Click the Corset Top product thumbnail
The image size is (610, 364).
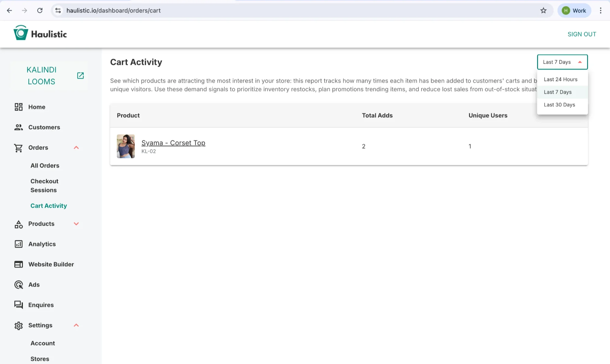pyautogui.click(x=126, y=146)
